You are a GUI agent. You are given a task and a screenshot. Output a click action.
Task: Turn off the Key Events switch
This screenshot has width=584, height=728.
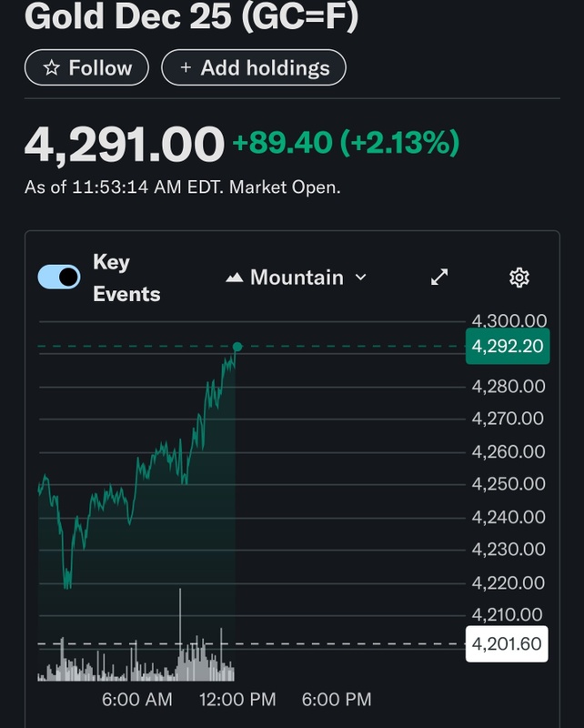click(59, 278)
